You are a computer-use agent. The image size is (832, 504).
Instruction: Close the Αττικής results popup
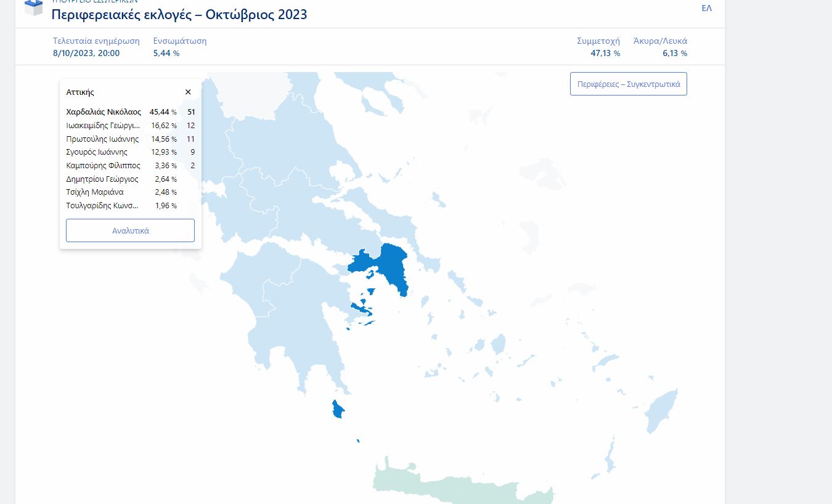[x=188, y=91]
